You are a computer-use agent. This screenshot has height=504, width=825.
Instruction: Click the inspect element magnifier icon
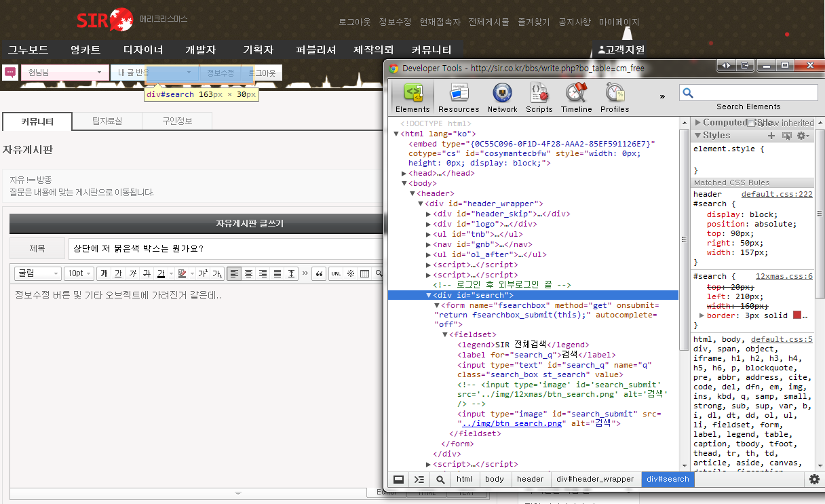pyautogui.click(x=441, y=480)
